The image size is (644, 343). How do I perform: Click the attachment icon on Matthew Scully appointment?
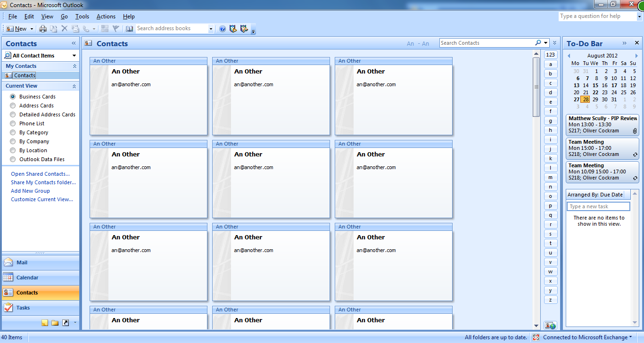pyautogui.click(x=635, y=131)
